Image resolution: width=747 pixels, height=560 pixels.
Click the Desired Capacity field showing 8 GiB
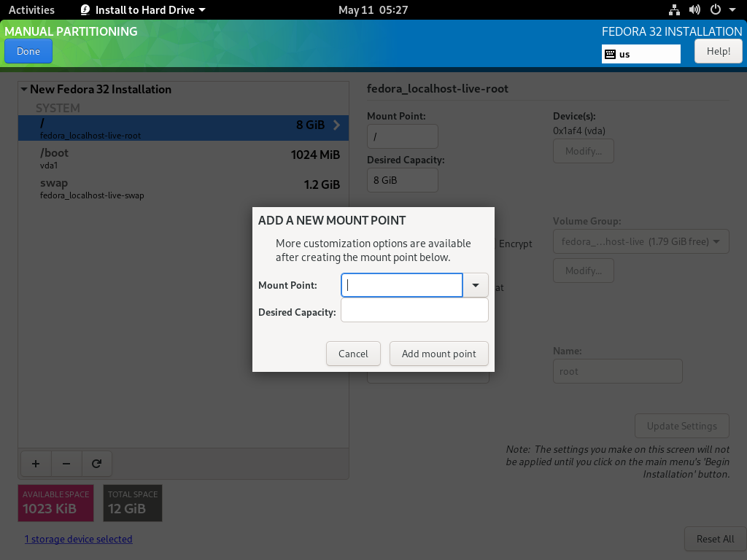click(403, 181)
